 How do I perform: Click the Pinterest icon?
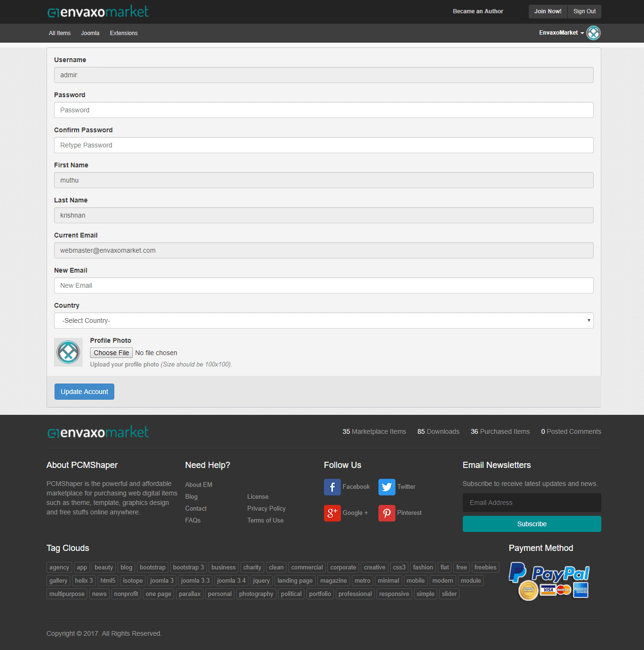click(x=386, y=513)
